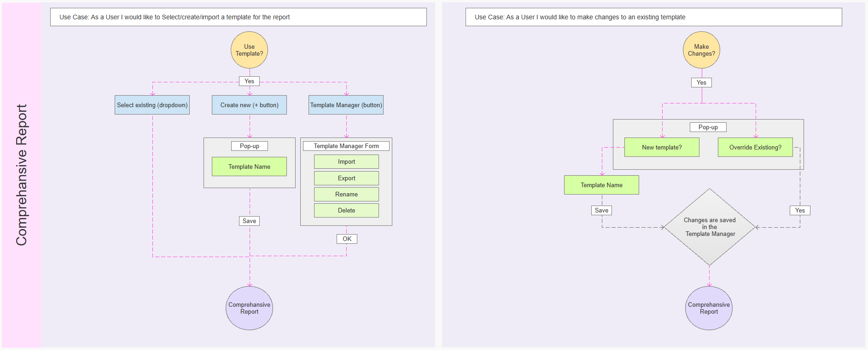Image resolution: width=868 pixels, height=350 pixels.
Task: Select the 'Make Changes?' circle node
Action: (702, 50)
